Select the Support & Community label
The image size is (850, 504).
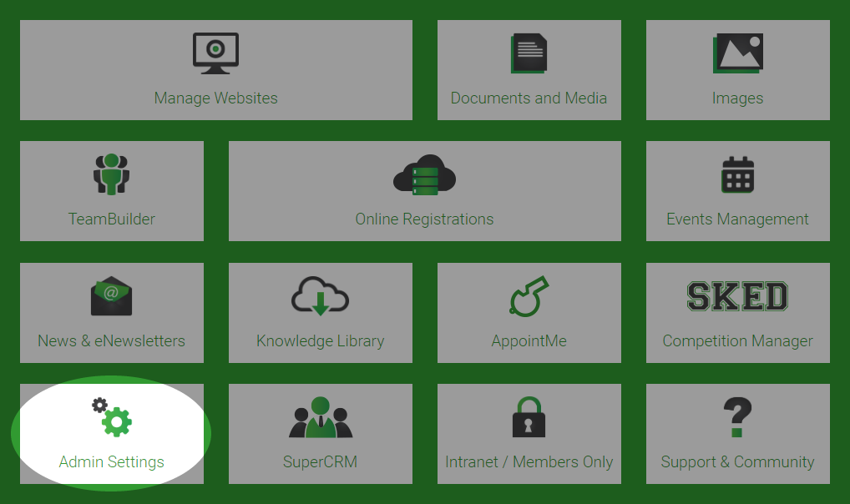click(738, 461)
